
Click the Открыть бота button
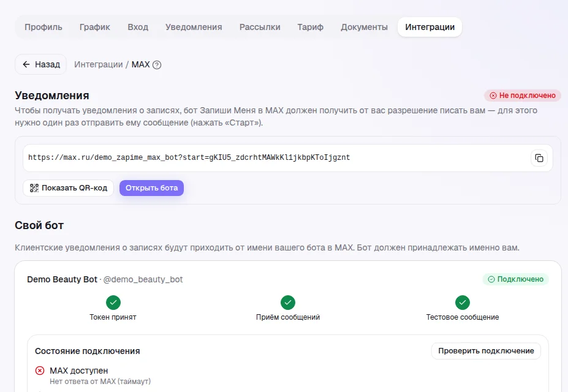151,188
